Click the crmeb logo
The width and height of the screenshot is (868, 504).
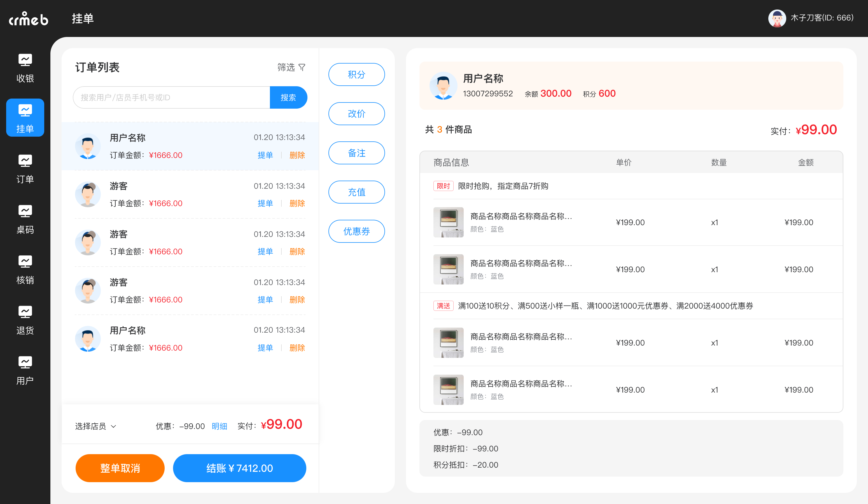click(28, 18)
